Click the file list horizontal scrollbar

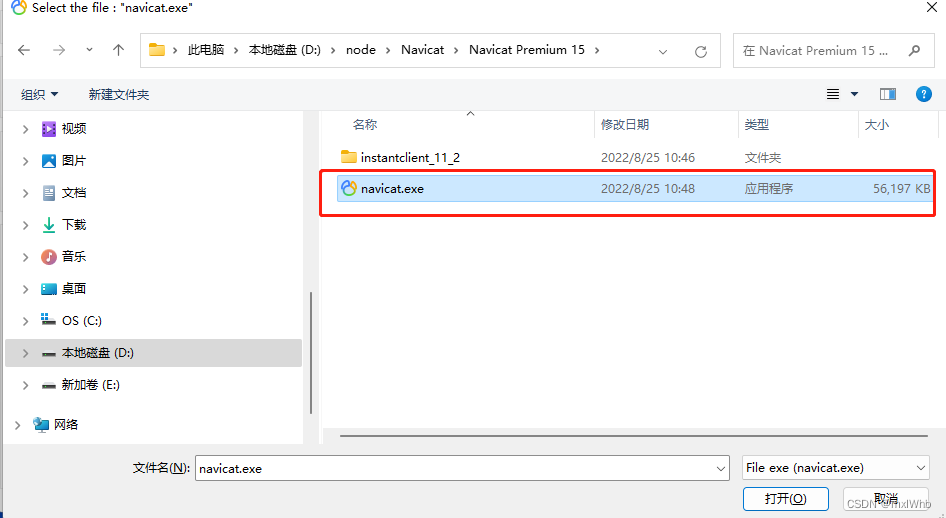point(633,435)
